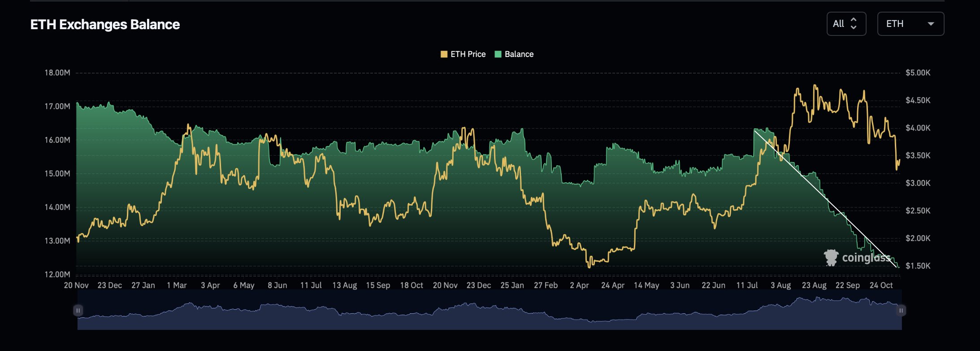The height and width of the screenshot is (351, 980).
Task: Grab the left pause-style handle of the range navigator
Action: (78, 310)
